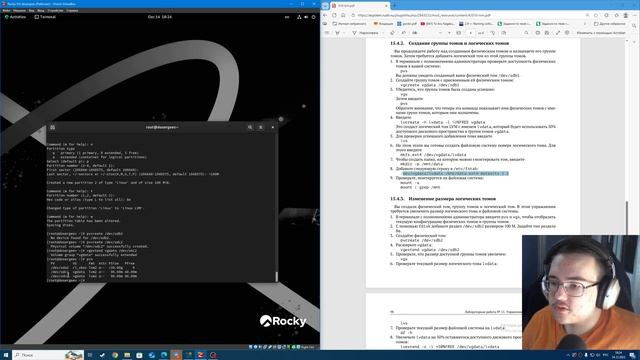Click the new tab button in terminal header
Image resolution: width=640 pixels, height=360 pixels.
click(53, 127)
